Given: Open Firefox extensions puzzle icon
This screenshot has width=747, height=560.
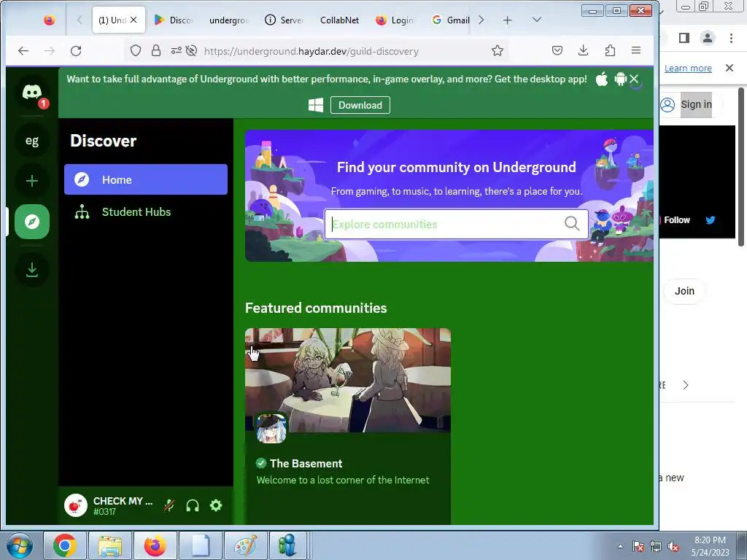Looking at the screenshot, I should point(610,50).
